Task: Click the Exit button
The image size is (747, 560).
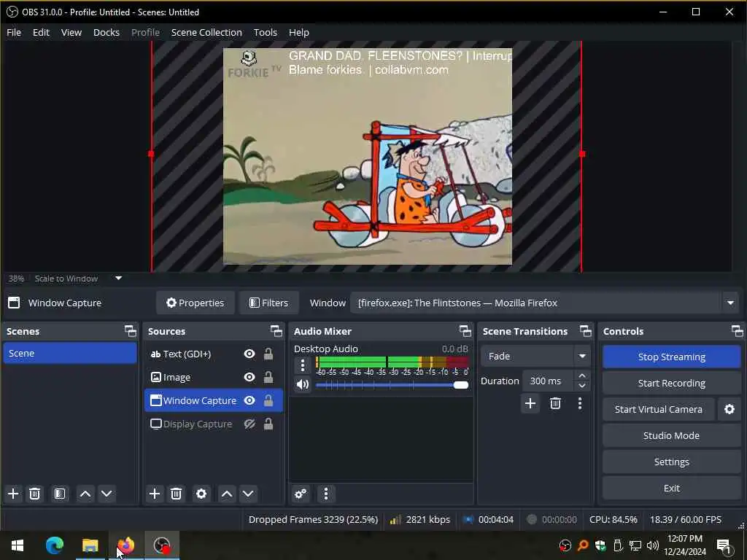Action: click(671, 488)
